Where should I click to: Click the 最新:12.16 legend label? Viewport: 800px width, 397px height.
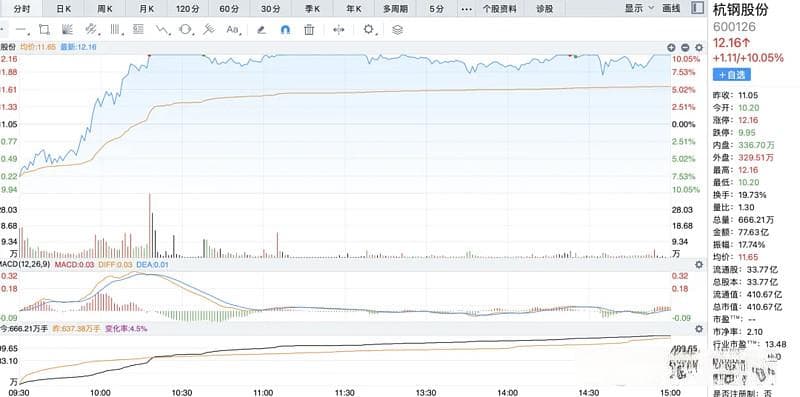point(78,47)
